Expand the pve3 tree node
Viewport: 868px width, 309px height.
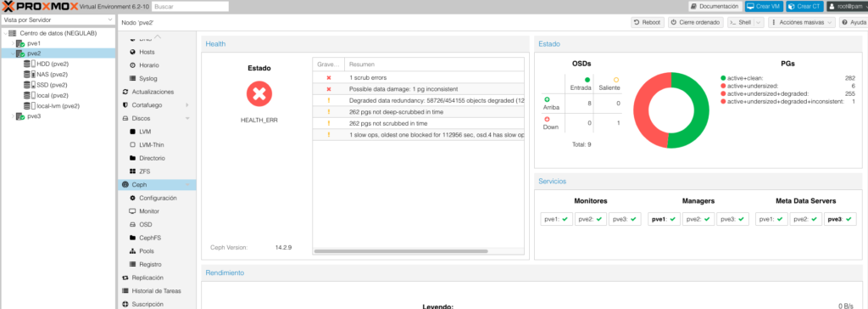tap(13, 116)
